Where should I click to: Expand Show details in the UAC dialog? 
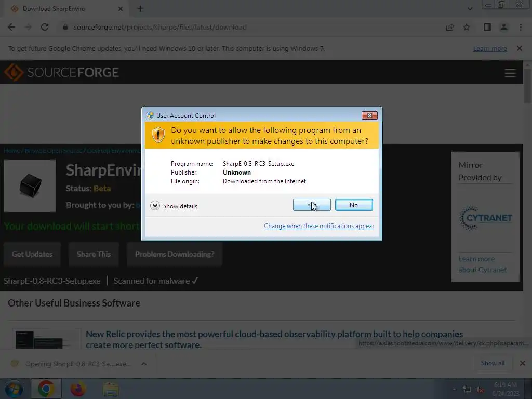(174, 206)
